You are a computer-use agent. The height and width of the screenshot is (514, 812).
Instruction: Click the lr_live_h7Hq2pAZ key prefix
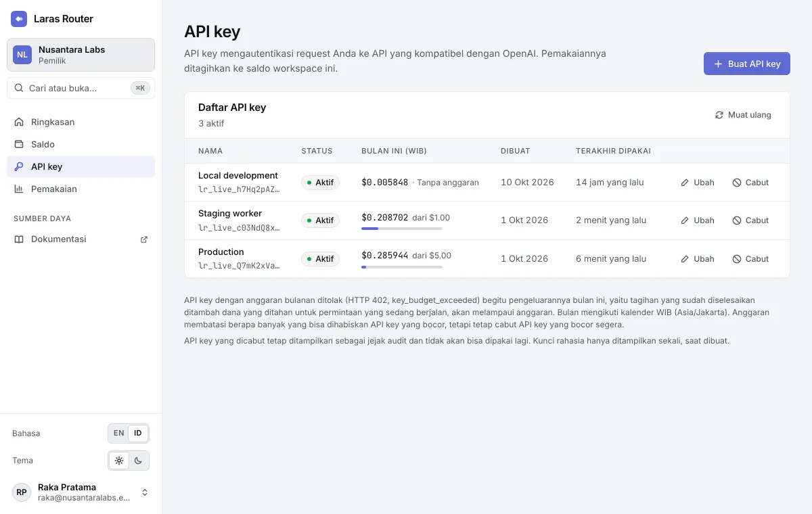[239, 189]
